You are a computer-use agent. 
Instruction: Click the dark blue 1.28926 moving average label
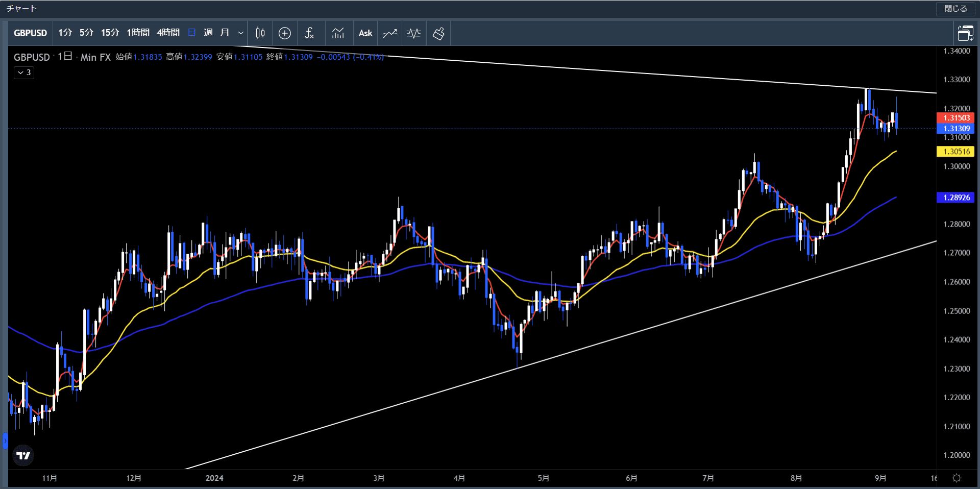pyautogui.click(x=956, y=198)
